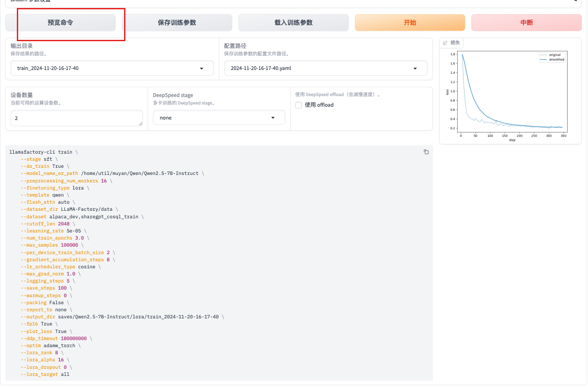The width and height of the screenshot is (588, 387).
Task: Expand the 配置路径 dropdown arrow
Action: point(415,69)
